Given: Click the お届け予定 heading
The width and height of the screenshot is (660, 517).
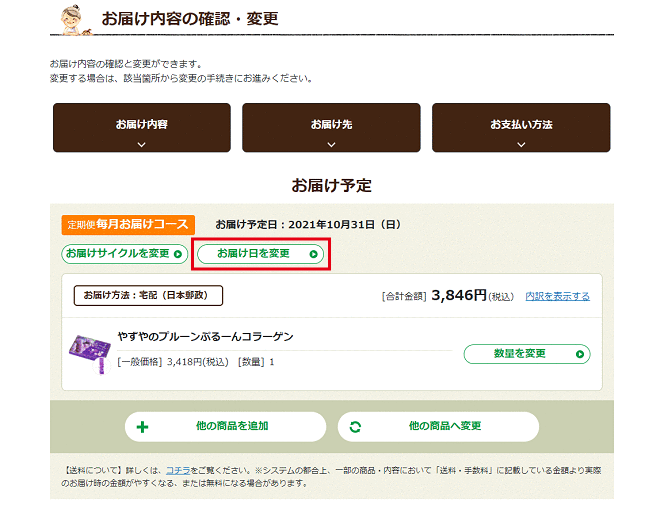Looking at the screenshot, I should (331, 186).
